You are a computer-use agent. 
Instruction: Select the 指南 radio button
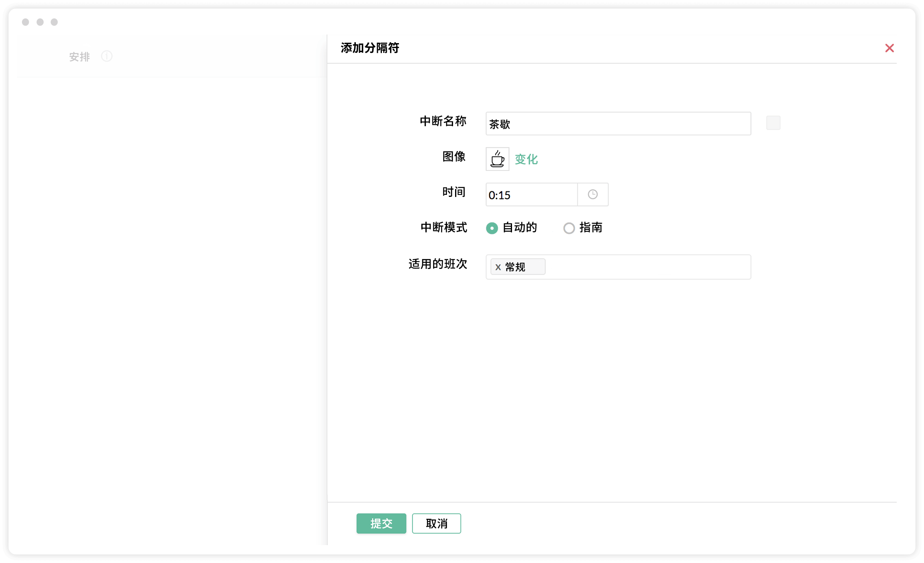point(569,228)
